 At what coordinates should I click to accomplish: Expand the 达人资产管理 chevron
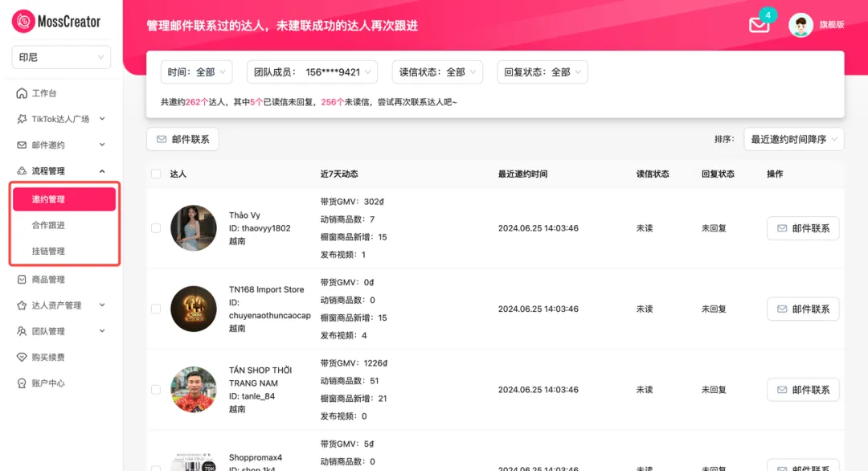click(102, 305)
